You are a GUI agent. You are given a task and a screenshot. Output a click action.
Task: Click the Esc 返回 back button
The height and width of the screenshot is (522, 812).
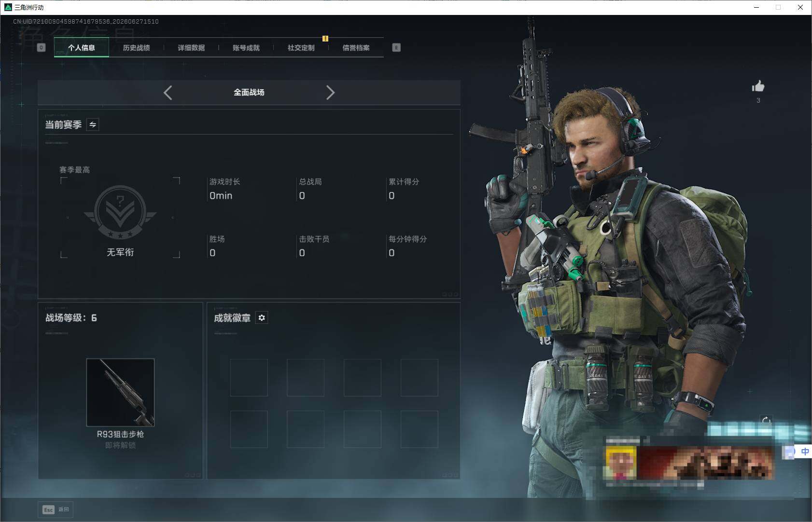[56, 509]
